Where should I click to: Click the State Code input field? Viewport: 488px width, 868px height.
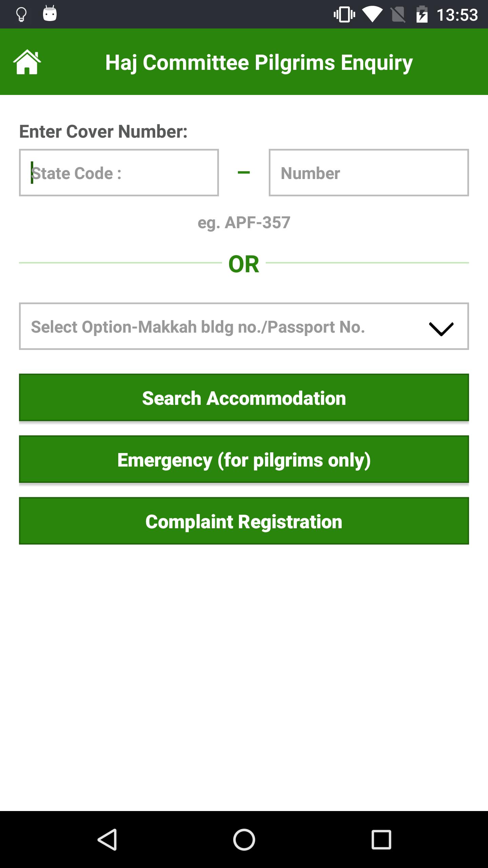(119, 173)
